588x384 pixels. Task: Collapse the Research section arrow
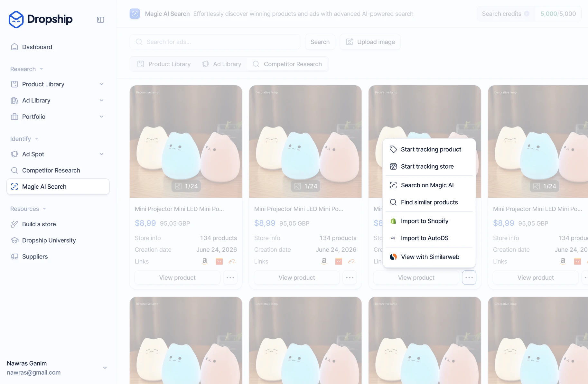tap(42, 69)
